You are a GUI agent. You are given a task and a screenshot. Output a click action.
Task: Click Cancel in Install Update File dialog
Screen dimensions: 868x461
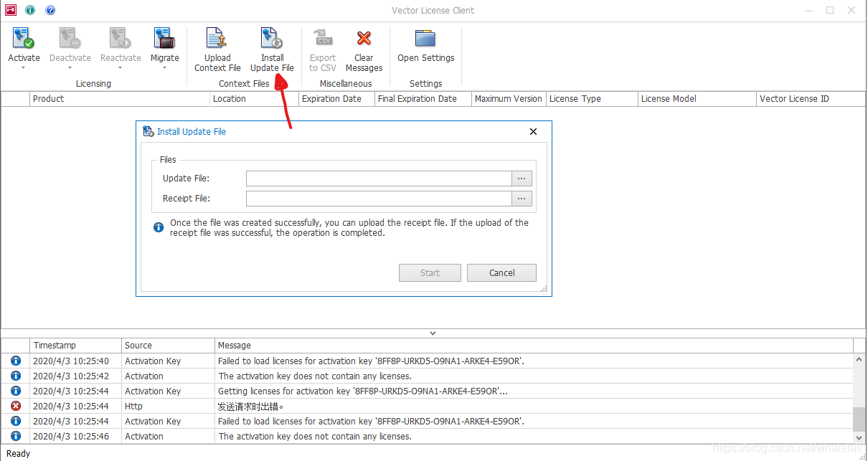point(502,272)
